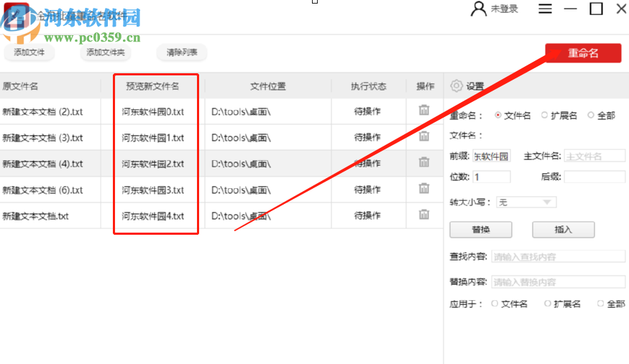Viewport: 629px width, 364px height.
Task: Click the 替换内容 input field
Action: coord(558,282)
